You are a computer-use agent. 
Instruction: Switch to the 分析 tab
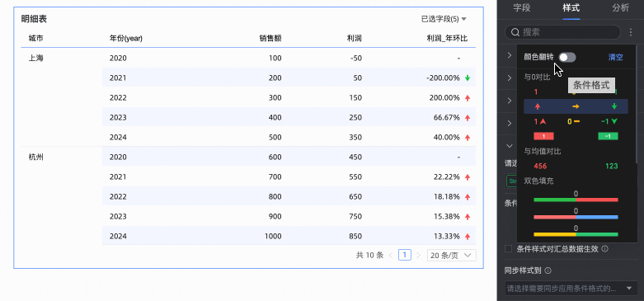point(620,7)
